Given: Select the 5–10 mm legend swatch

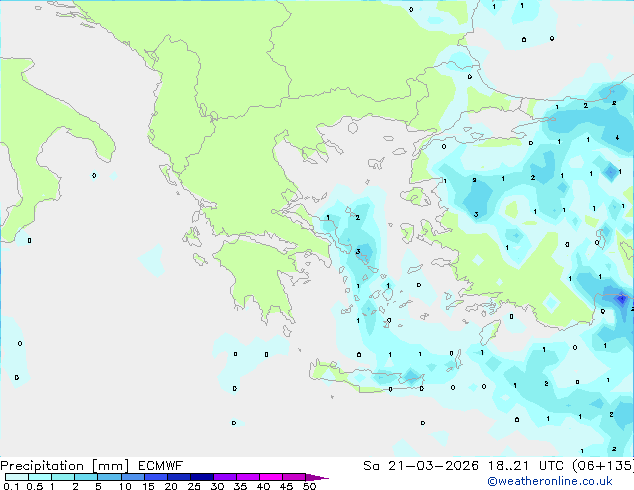Looking at the screenshot, I should click(x=109, y=477).
